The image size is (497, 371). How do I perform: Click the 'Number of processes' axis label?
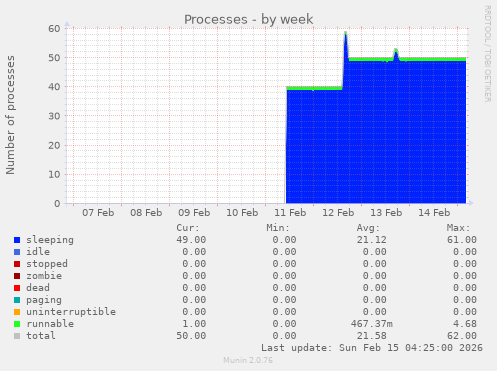(x=10, y=115)
